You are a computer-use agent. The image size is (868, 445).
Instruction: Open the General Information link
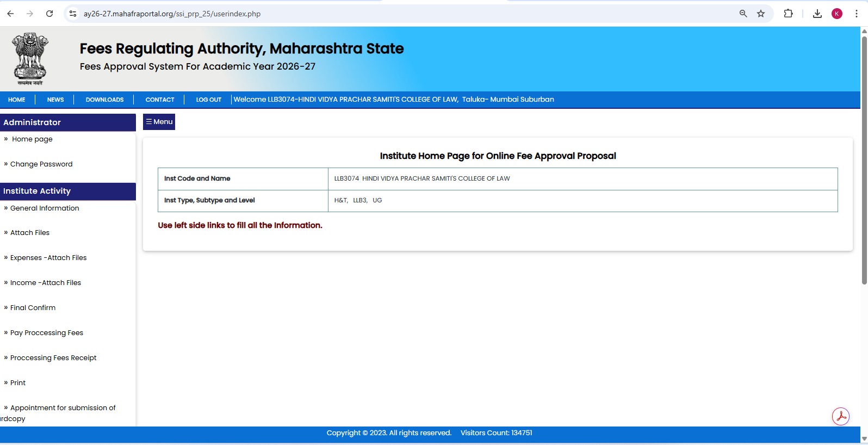pyautogui.click(x=45, y=208)
